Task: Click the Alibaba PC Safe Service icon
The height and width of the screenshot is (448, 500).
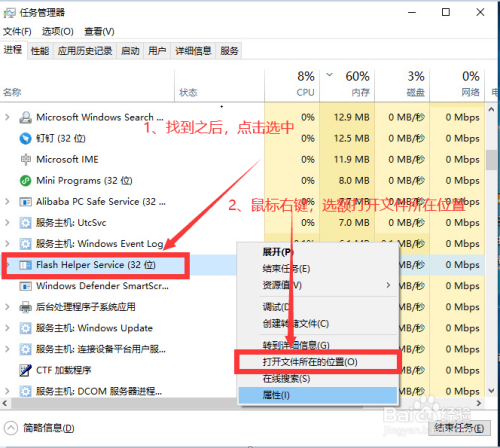Action: coord(25,202)
